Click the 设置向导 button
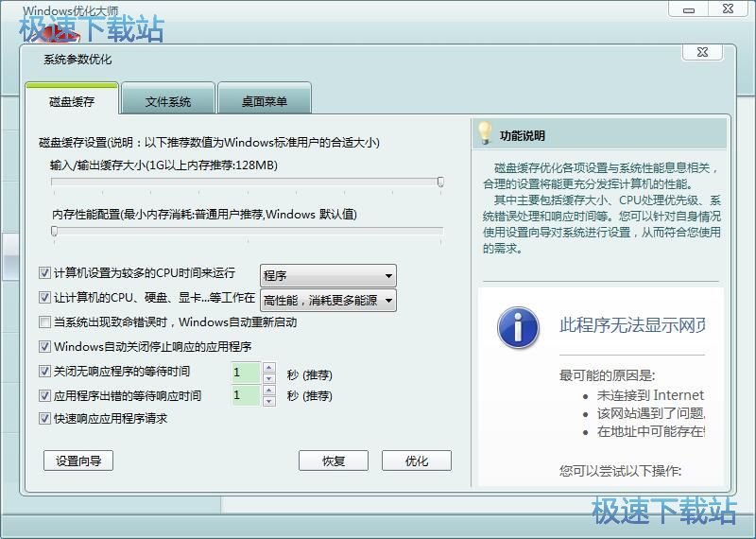The image size is (756, 539). click(x=78, y=461)
